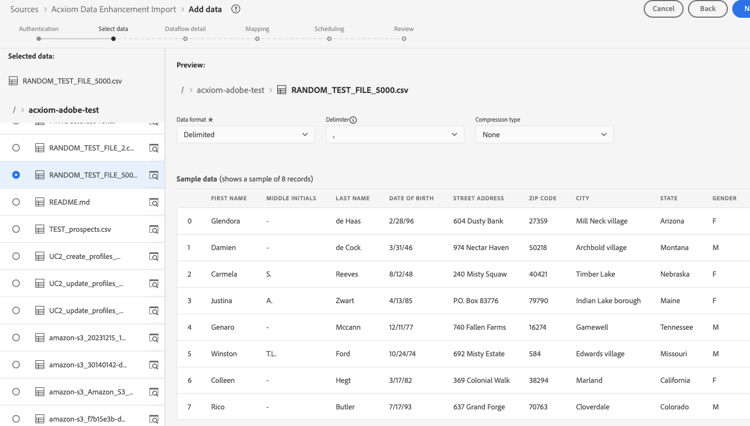
Task: Click the table icon beside RANDOM_TEST_FILE_2.c...
Action: [40, 148]
